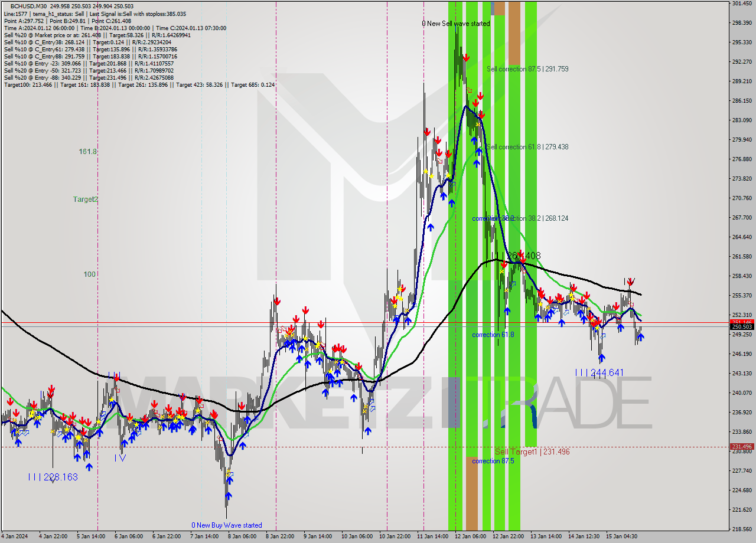
Task: Click the 'Sell %20 @ Entry -88: 340.229' line
Action: tap(89, 77)
